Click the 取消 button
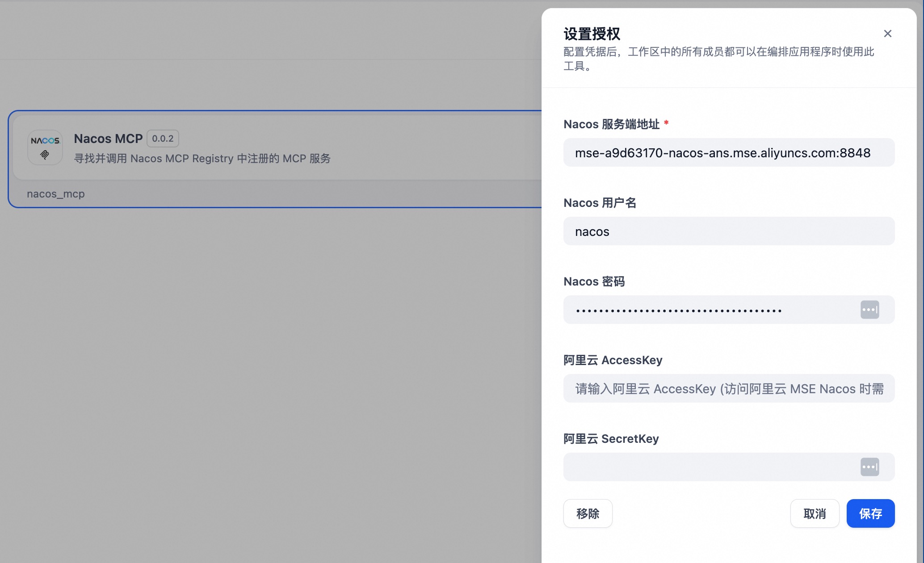924x563 pixels. tap(815, 513)
